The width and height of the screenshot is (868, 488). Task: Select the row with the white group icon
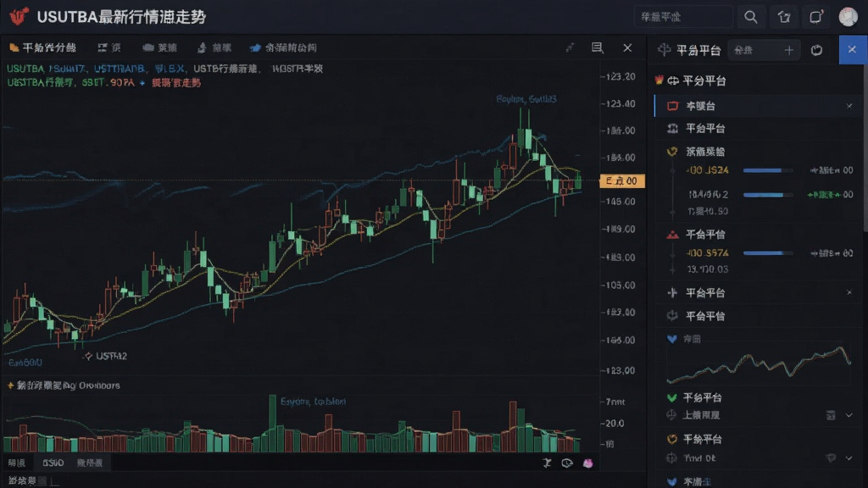pos(757,129)
